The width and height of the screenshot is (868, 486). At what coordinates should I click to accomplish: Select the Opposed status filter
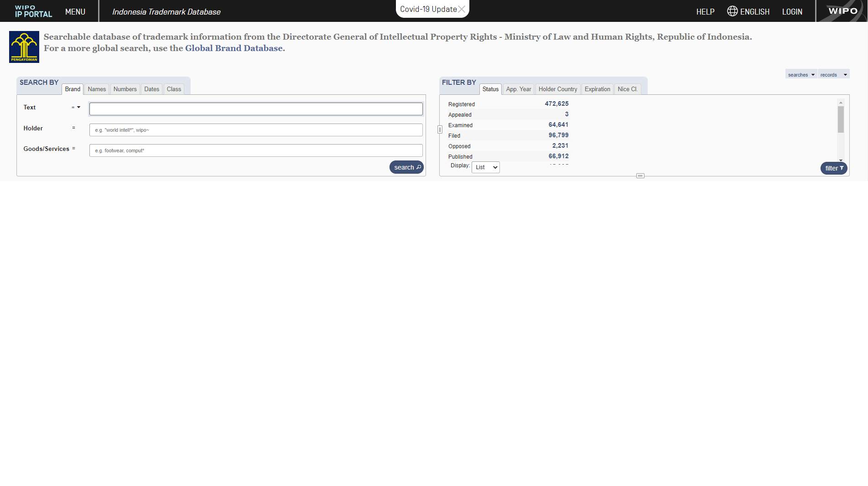[x=459, y=146]
